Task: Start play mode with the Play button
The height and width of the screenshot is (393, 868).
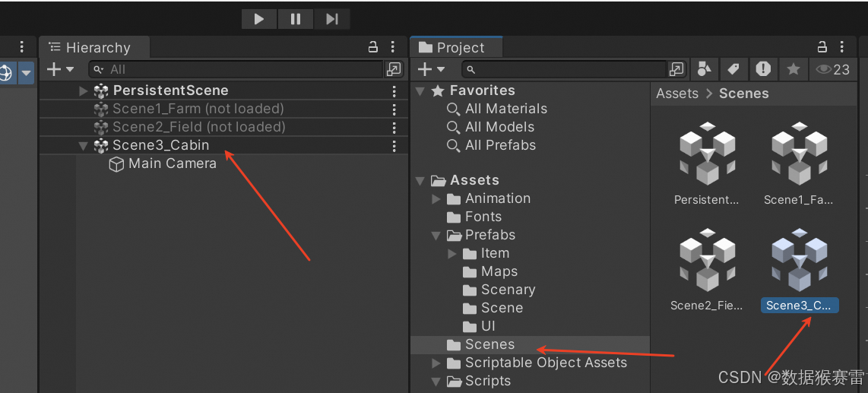Action: (x=259, y=19)
